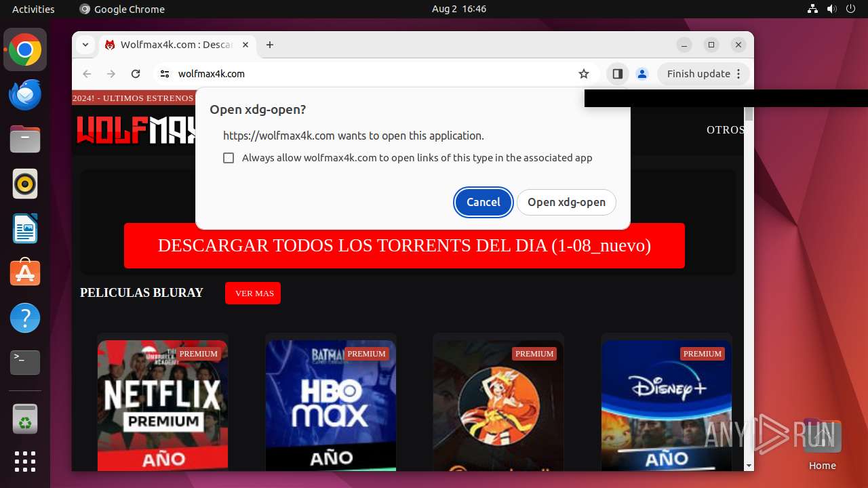Reload the page with the refresh icon
868x488 pixels.
coord(136,74)
